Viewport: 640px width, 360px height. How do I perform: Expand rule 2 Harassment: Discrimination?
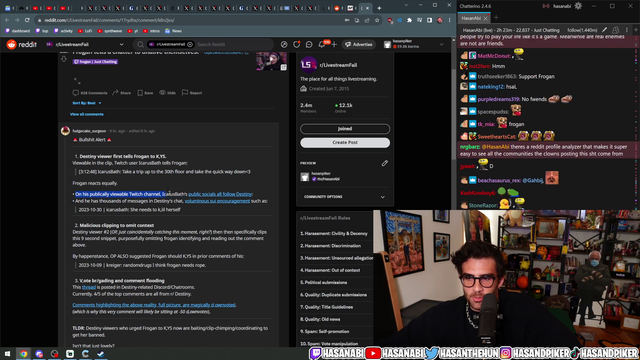tap(331, 246)
